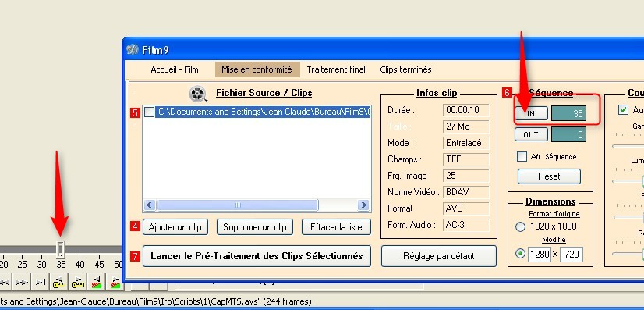Viewport: 644px width, 310px height.
Task: Click the OUT frame value field showing 0
Action: click(x=568, y=134)
